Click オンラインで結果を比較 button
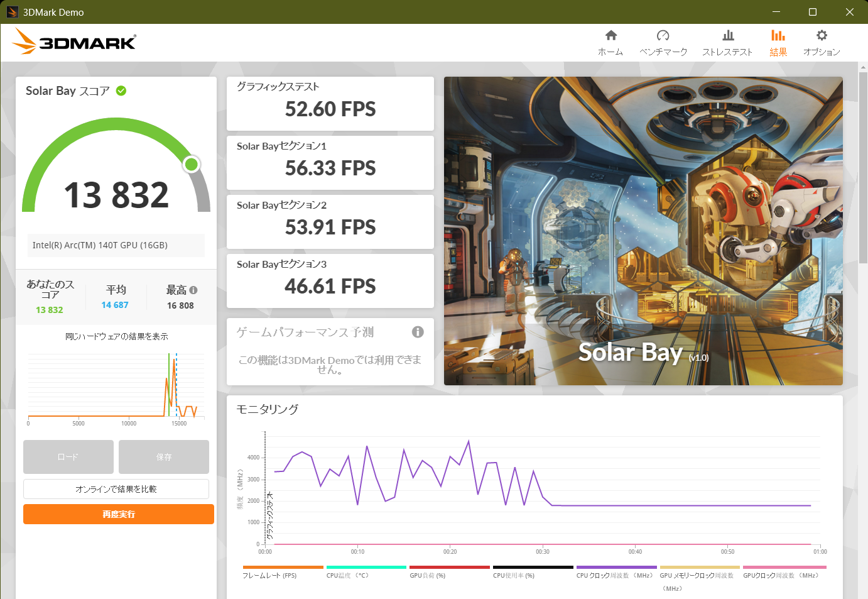Viewport: 868px width, 599px height. [x=116, y=489]
